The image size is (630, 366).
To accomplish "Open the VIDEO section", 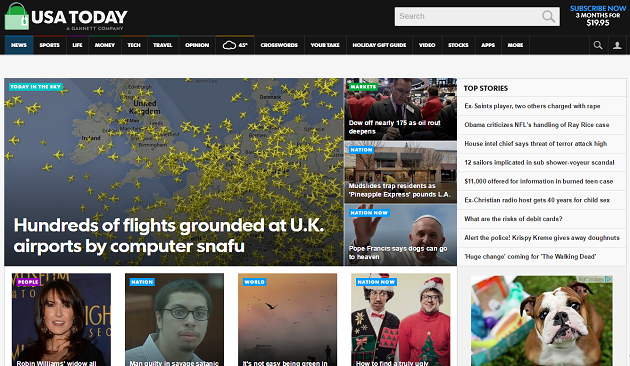I will pyautogui.click(x=427, y=45).
